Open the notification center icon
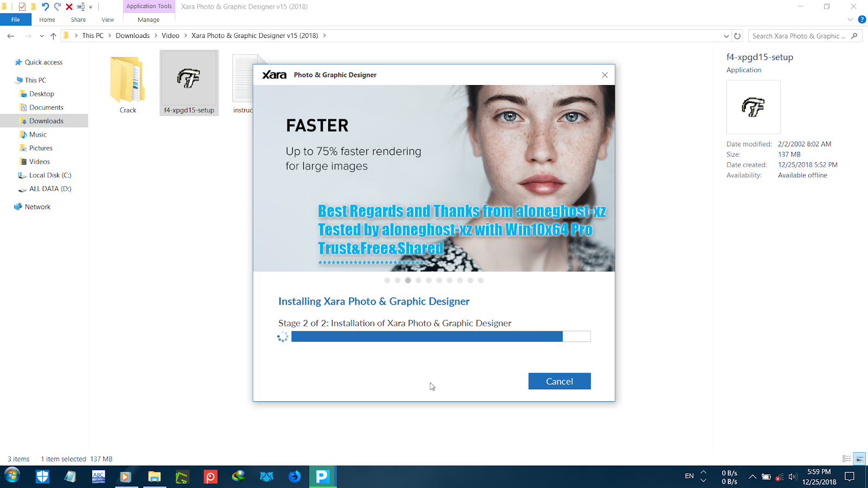868x488 pixels. coord(850,477)
